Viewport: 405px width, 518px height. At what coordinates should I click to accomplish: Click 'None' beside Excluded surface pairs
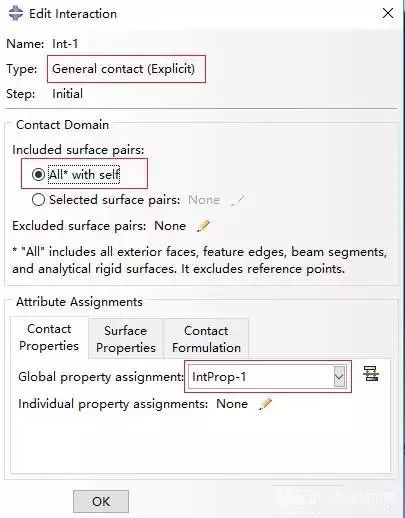pyautogui.click(x=170, y=226)
